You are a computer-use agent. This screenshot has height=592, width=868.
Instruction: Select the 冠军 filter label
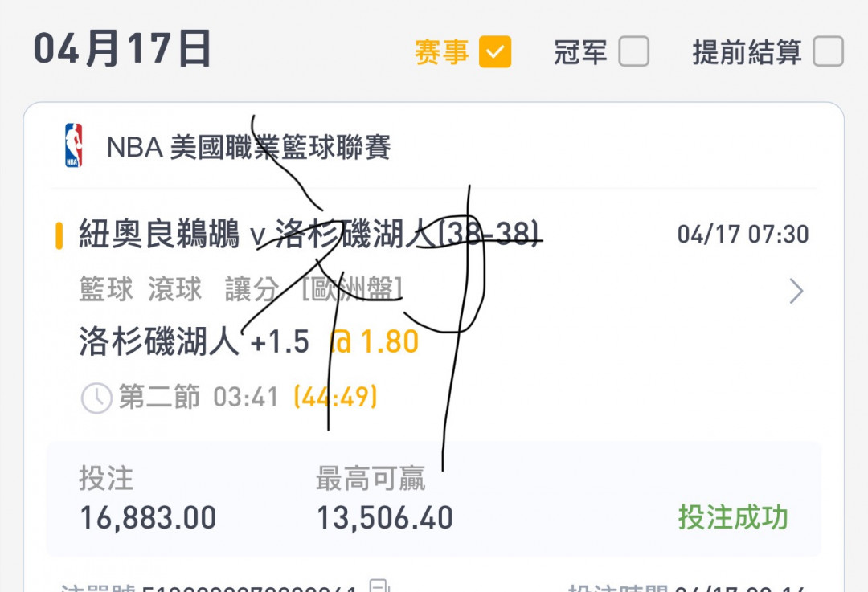pyautogui.click(x=580, y=52)
